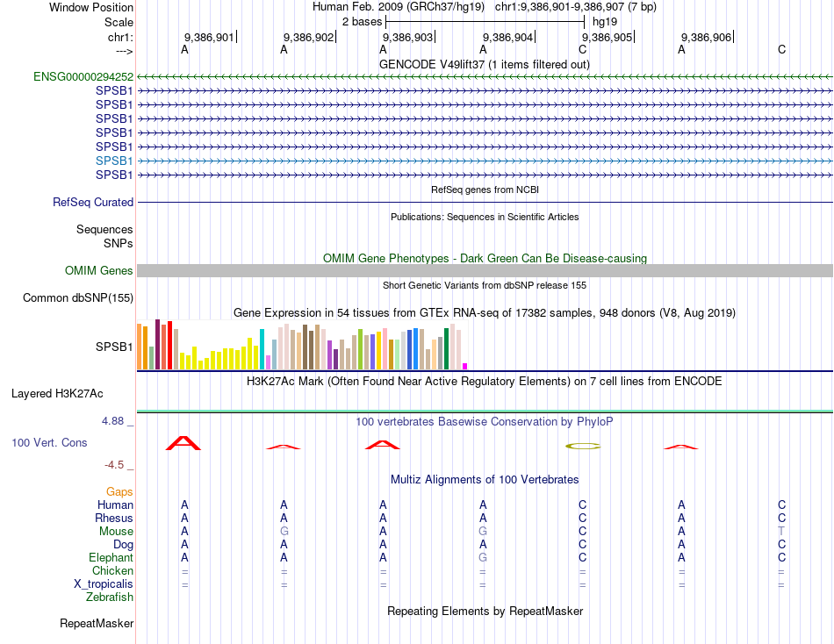
Task: Open the Layered H3K27Ac track label
Action: pyautogui.click(x=57, y=394)
